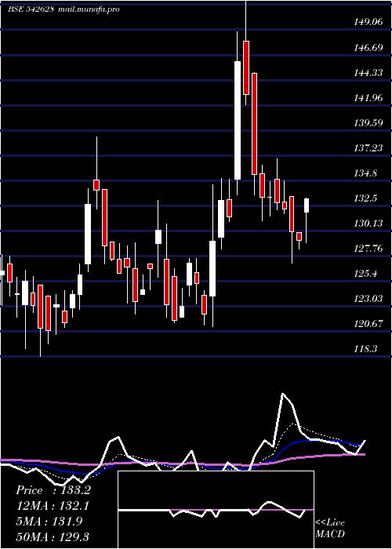This screenshot has height=549, width=392.
Task: Click the 123.03 price axis label
Action: [x=368, y=298]
